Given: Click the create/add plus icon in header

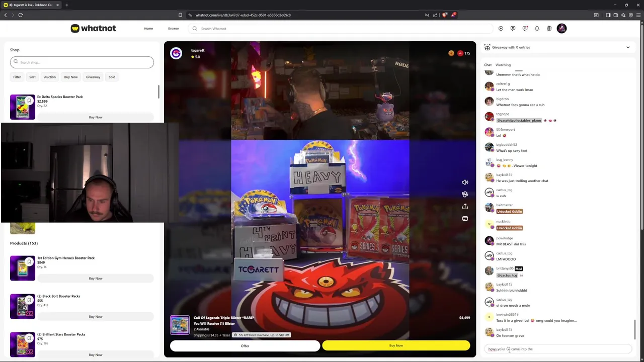Looking at the screenshot, I should pos(501,29).
